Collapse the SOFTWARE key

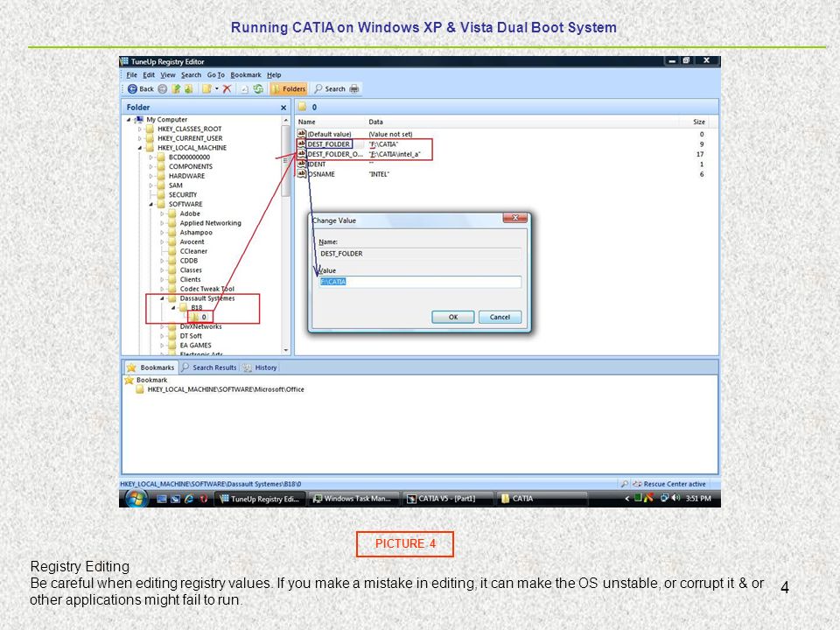click(x=151, y=205)
